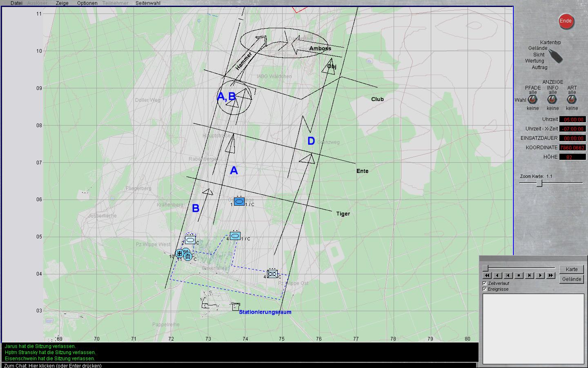Expand the Seitenwahl menu
Viewport: 588px width, 368px height.
point(148,3)
